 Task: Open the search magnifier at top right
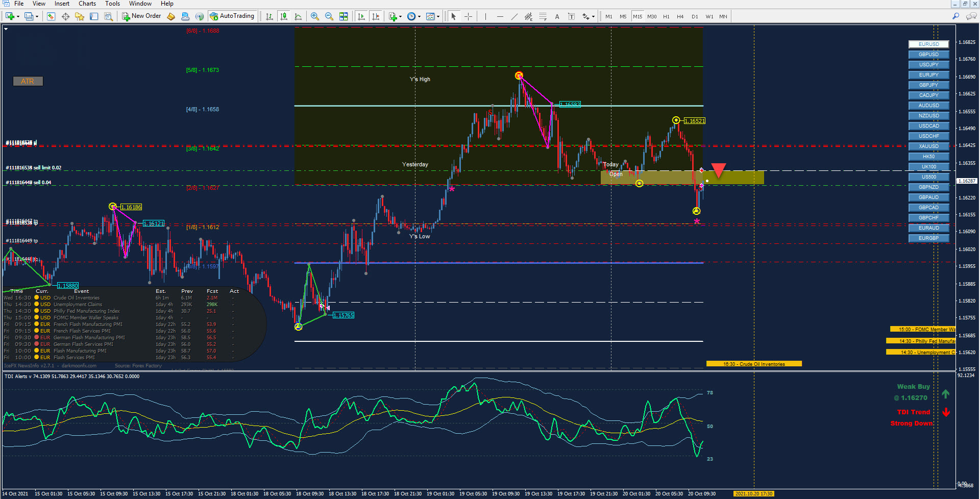pos(955,16)
